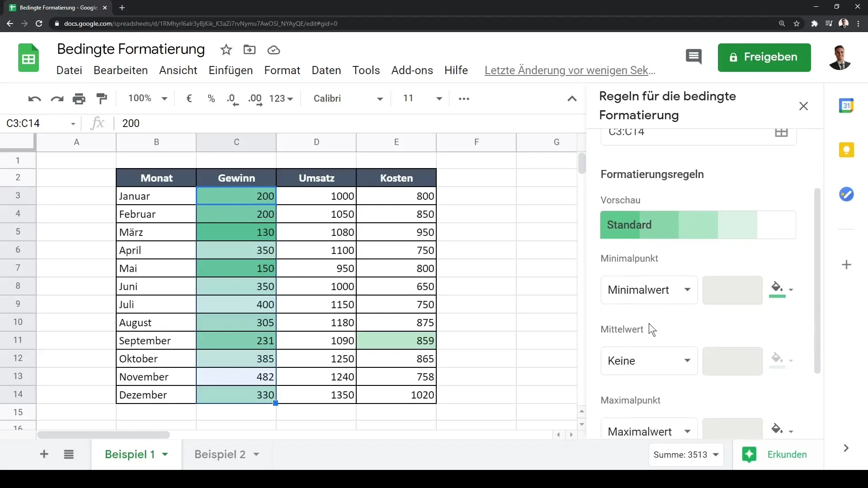Screen dimensions: 868x488
Task: Open the 123 number format dropdown
Action: tap(281, 99)
